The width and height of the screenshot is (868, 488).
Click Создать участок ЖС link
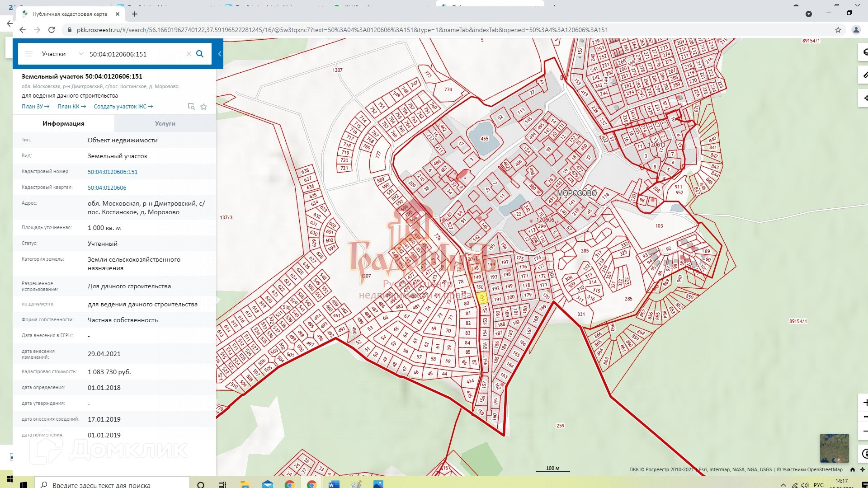[x=123, y=107]
